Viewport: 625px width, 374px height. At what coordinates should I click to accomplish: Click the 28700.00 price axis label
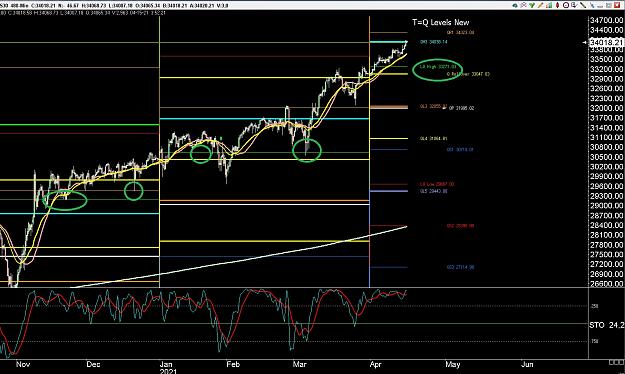607,216
